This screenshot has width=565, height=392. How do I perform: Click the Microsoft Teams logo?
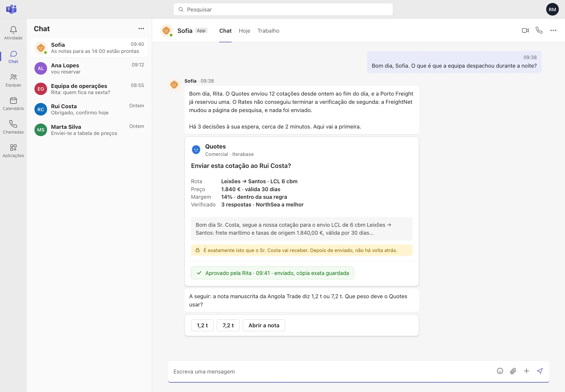[x=11, y=9]
